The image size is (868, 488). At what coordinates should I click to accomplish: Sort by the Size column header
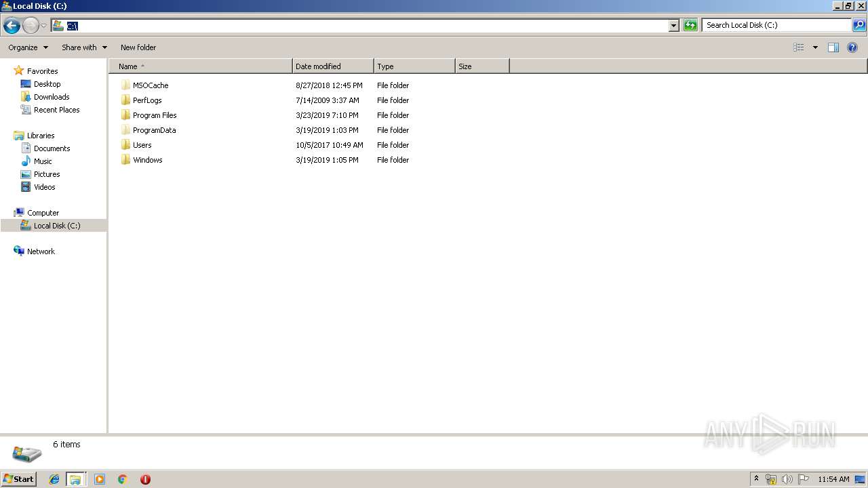click(x=482, y=66)
